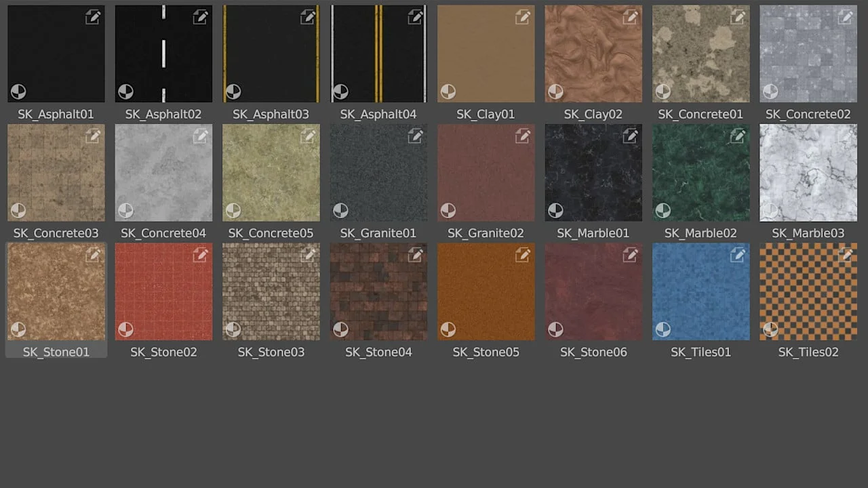Select the SK_Stone01 material thumbnail
The height and width of the screenshot is (488, 868).
56,291
